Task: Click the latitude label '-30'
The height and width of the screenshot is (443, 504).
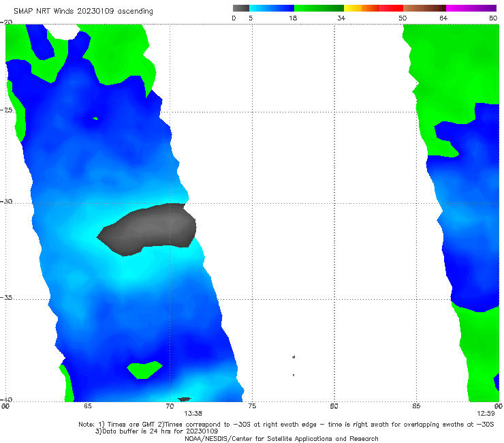Action: (x=6, y=202)
